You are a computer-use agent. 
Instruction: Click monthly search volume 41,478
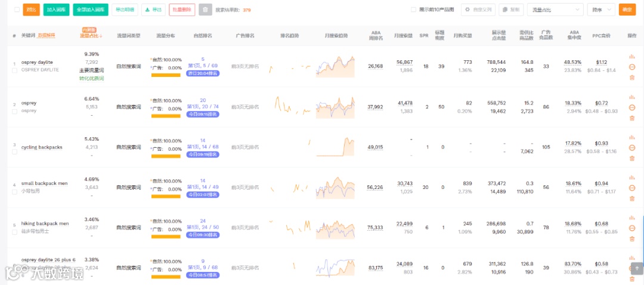pos(405,103)
